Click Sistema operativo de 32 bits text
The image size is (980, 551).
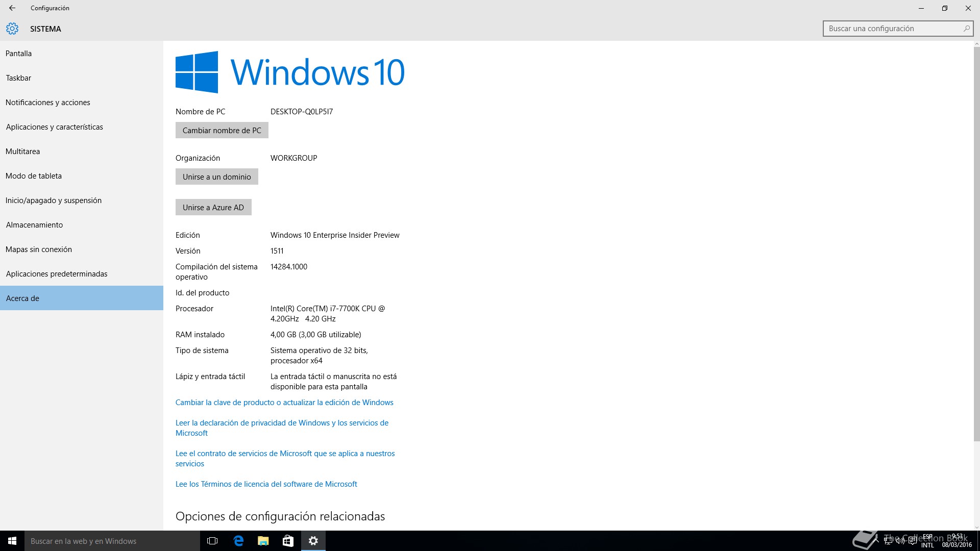tap(319, 356)
